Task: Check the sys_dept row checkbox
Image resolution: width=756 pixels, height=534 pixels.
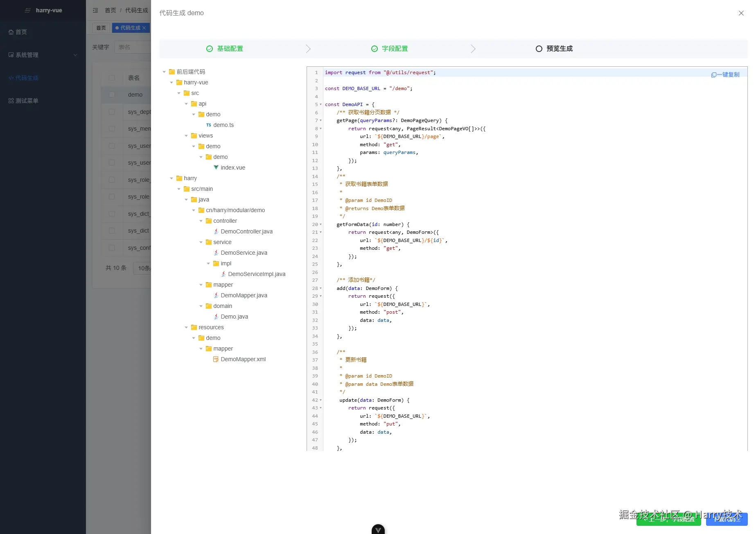Action: pyautogui.click(x=112, y=112)
